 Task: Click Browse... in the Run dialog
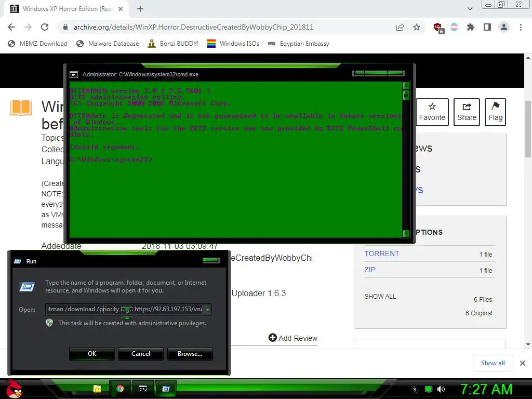pos(190,353)
